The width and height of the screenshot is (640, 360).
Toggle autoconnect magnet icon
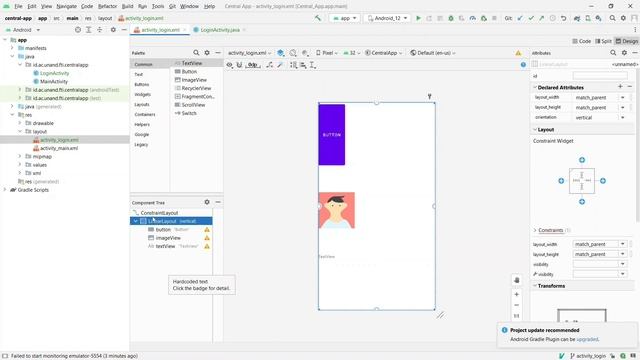coord(239,65)
